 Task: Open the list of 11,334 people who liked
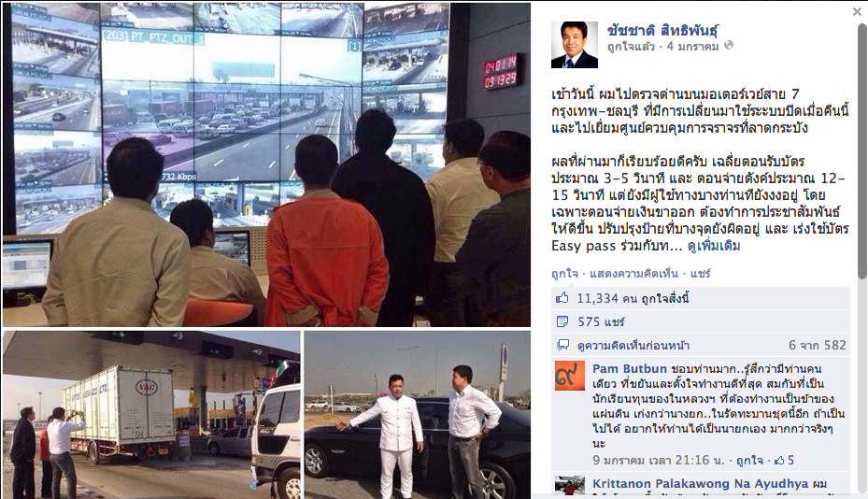tap(633, 298)
